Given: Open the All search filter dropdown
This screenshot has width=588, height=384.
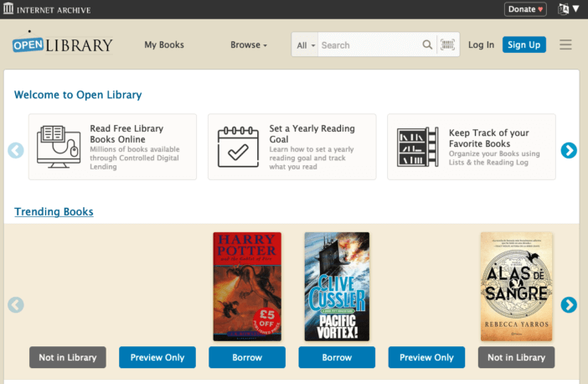Looking at the screenshot, I should click(305, 45).
